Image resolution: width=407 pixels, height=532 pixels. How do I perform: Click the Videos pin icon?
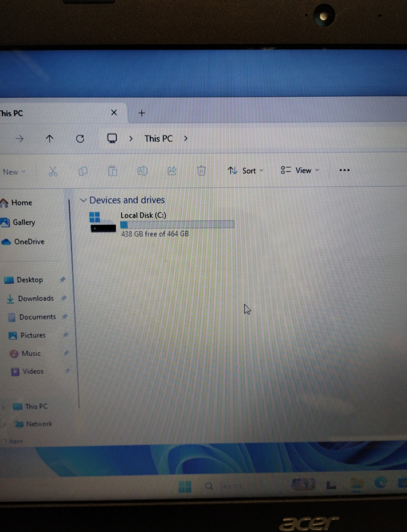coord(67,371)
